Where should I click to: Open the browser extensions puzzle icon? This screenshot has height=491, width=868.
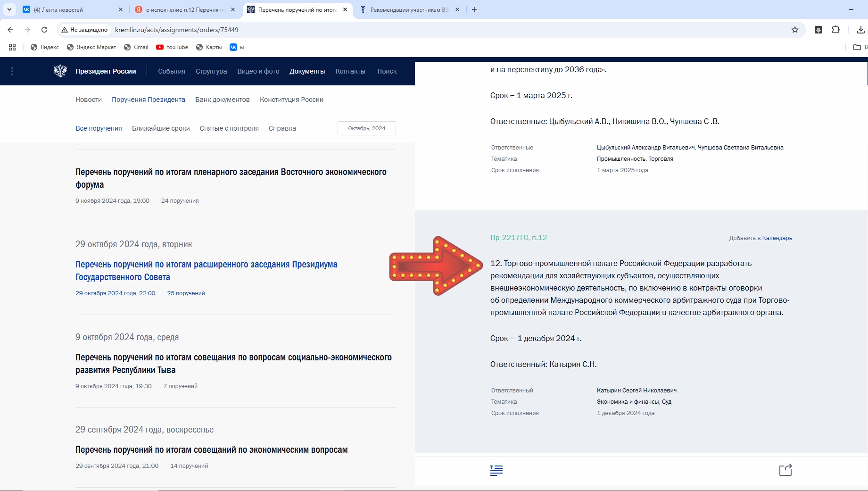835,30
